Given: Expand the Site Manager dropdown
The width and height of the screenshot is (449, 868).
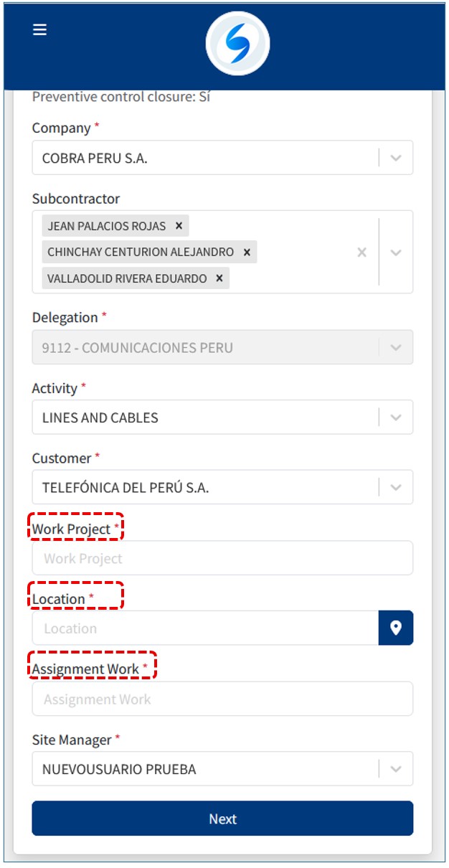Looking at the screenshot, I should pos(396,769).
